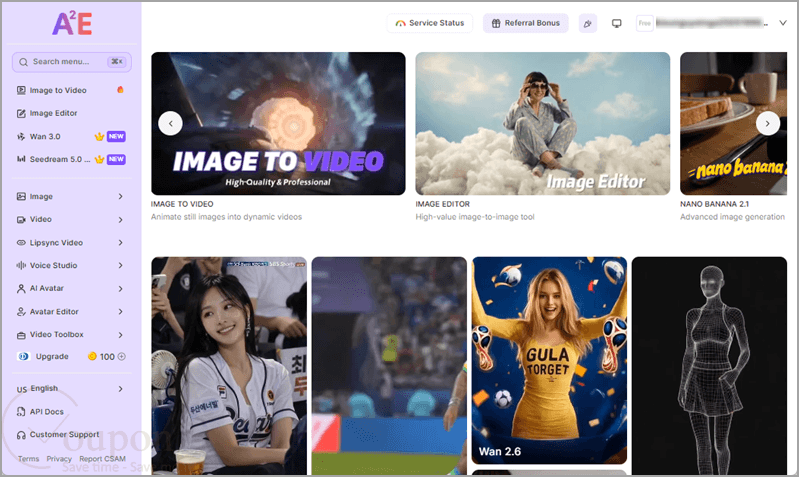The width and height of the screenshot is (799, 477).
Task: Open Customer Support link
Action: pyautogui.click(x=64, y=435)
